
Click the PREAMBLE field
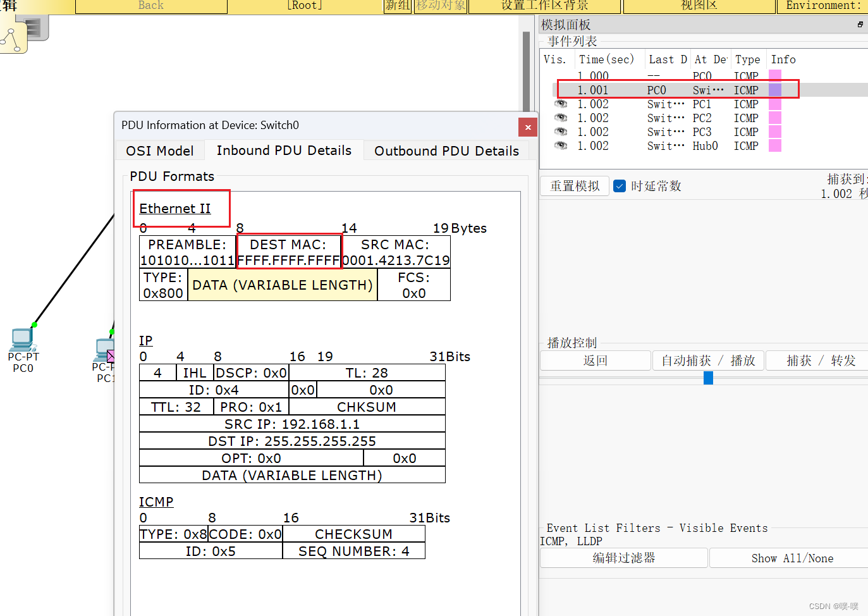[187, 252]
